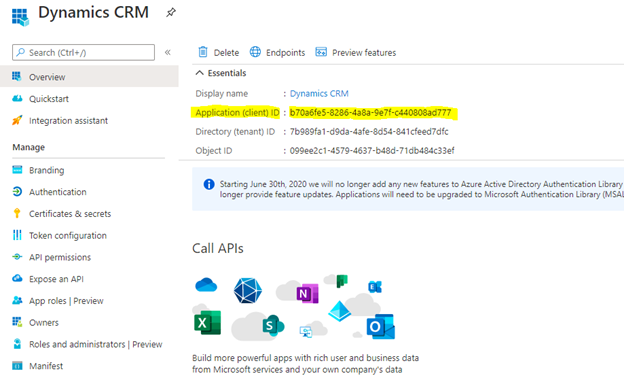Click the App roles people icon

tap(17, 300)
